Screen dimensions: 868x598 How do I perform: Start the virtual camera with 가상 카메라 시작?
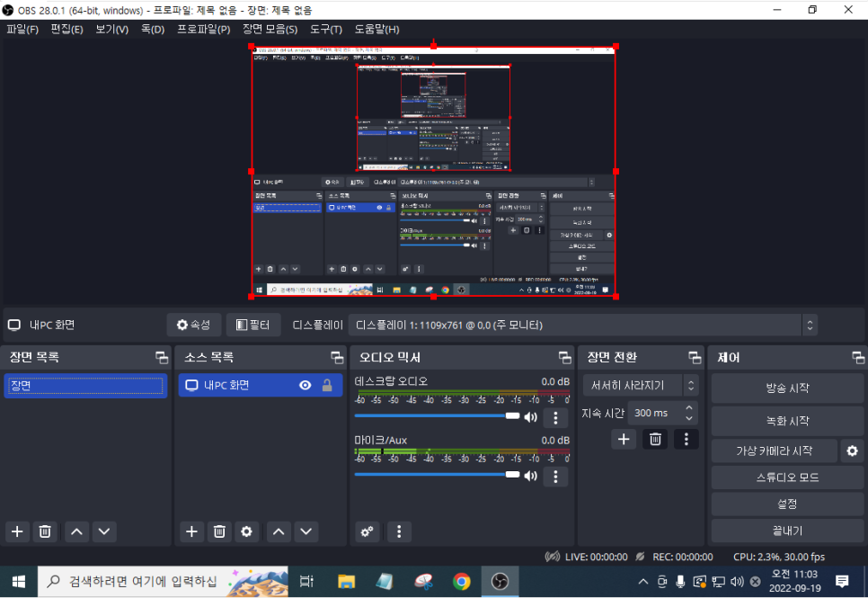point(774,451)
